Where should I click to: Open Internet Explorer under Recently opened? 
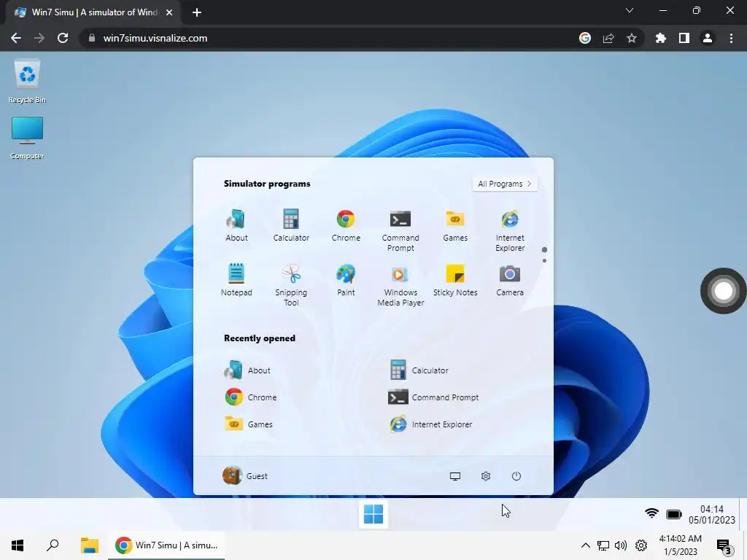coord(430,424)
